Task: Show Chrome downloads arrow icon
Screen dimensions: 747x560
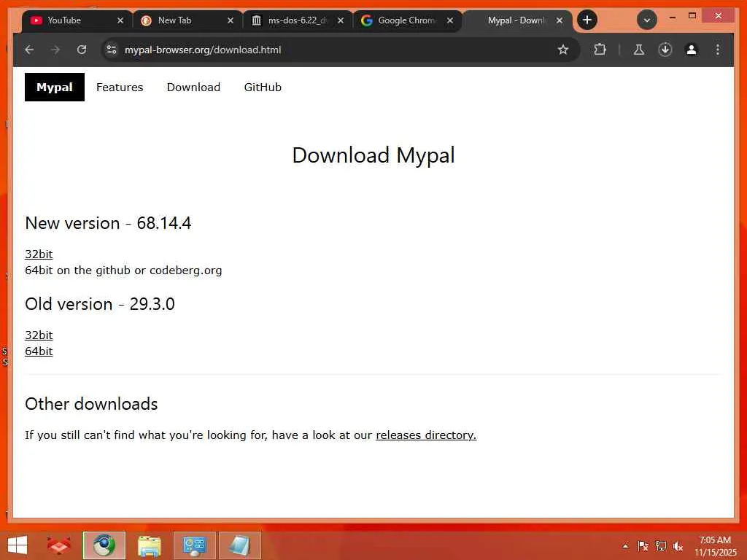Action: 665,50
